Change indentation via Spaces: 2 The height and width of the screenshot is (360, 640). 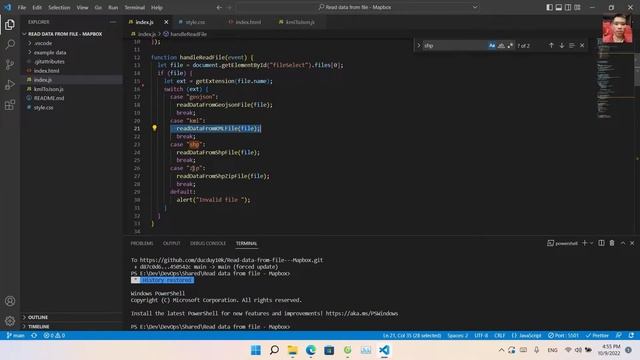(457, 336)
